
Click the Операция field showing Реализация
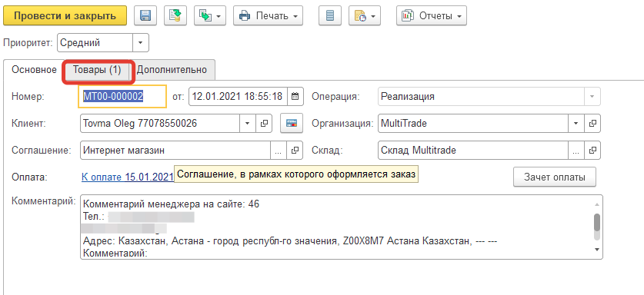coord(482,97)
